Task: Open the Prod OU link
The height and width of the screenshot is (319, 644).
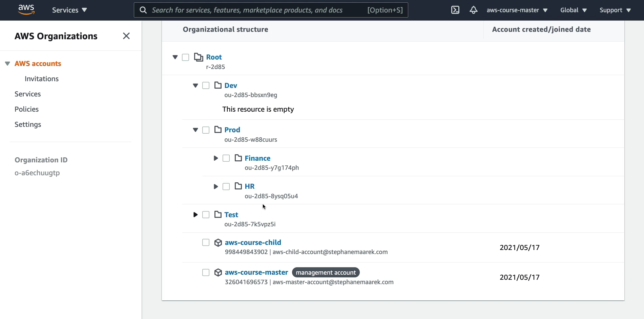Action: tap(232, 130)
